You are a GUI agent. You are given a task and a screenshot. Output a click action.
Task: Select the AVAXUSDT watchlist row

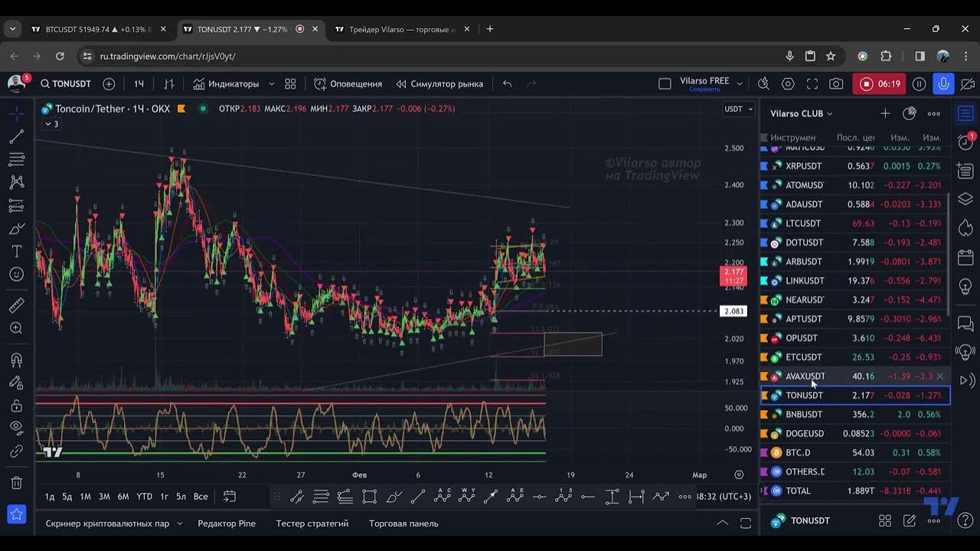point(854,377)
